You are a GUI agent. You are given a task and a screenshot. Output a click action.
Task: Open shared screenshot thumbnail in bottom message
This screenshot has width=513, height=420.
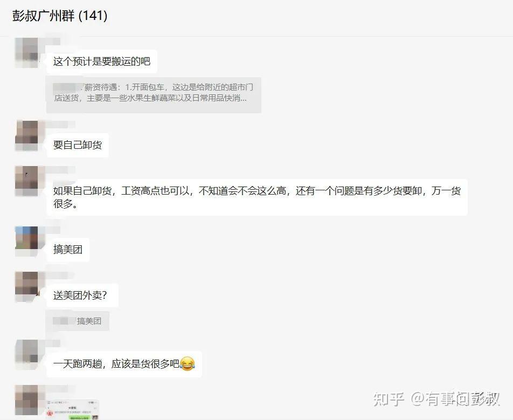73,409
